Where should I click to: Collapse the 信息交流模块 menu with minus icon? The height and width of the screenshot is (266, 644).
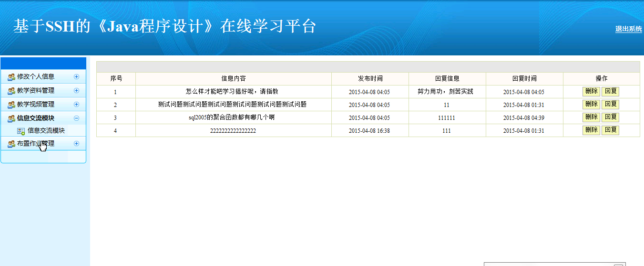click(x=76, y=118)
